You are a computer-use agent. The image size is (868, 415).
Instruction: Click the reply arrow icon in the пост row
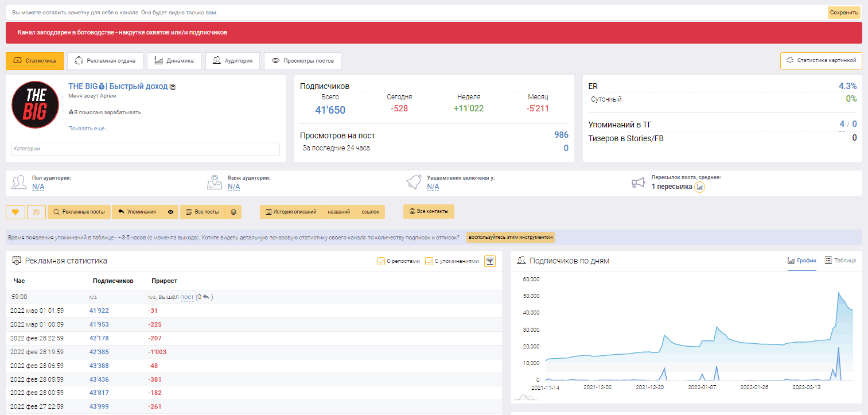pos(207,297)
